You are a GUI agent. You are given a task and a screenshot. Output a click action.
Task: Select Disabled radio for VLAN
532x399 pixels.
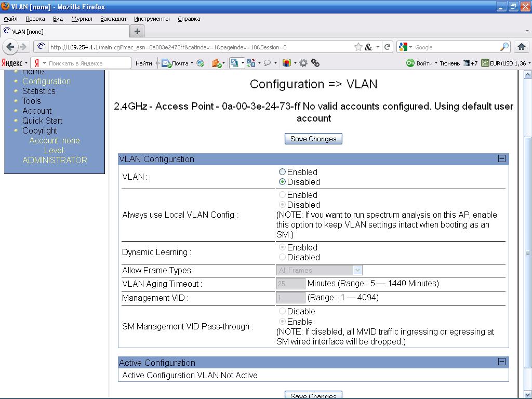pyautogui.click(x=283, y=182)
